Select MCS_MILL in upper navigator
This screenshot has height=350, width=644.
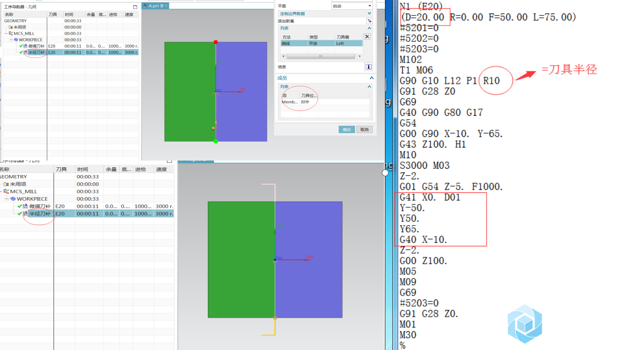(25, 33)
